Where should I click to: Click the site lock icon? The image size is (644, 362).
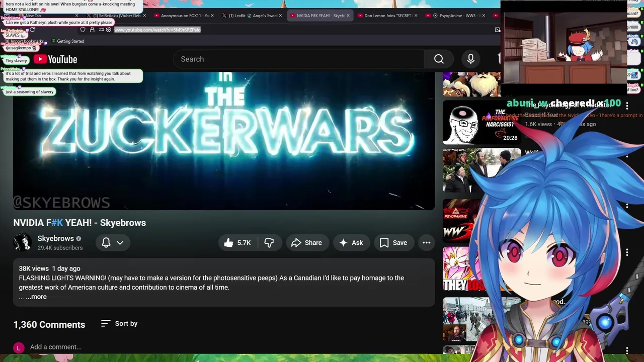(x=92, y=30)
